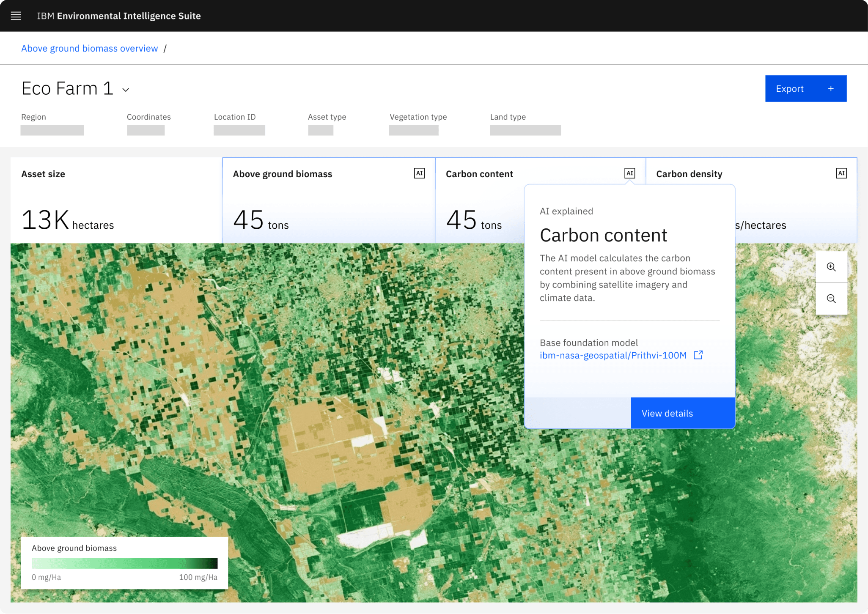Image resolution: width=868 pixels, height=614 pixels.
Task: Click the plus icon on Export button
Action: [831, 89]
